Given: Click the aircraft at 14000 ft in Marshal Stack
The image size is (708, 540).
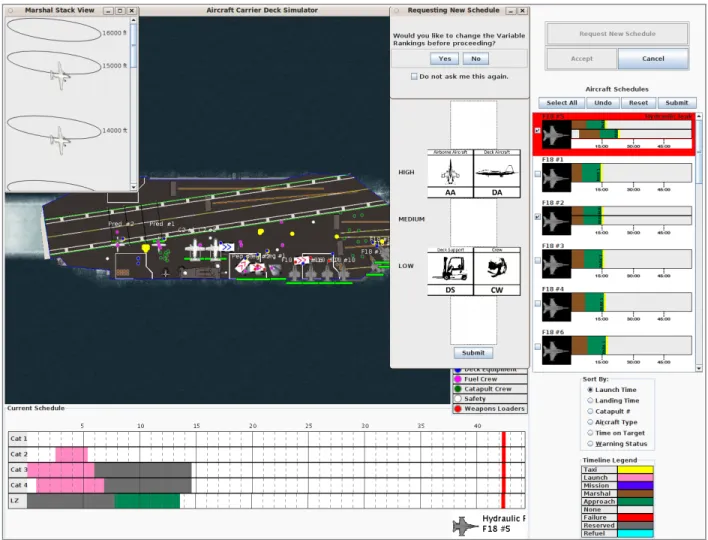Looking at the screenshot, I should pyautogui.click(x=60, y=140).
